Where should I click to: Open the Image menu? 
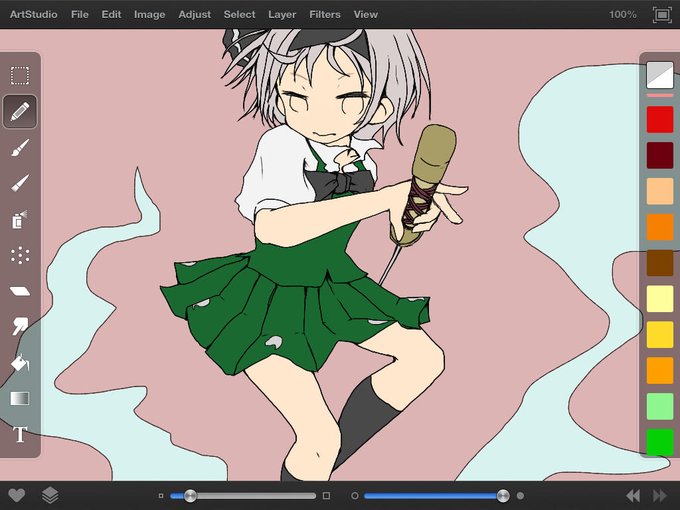(x=149, y=14)
